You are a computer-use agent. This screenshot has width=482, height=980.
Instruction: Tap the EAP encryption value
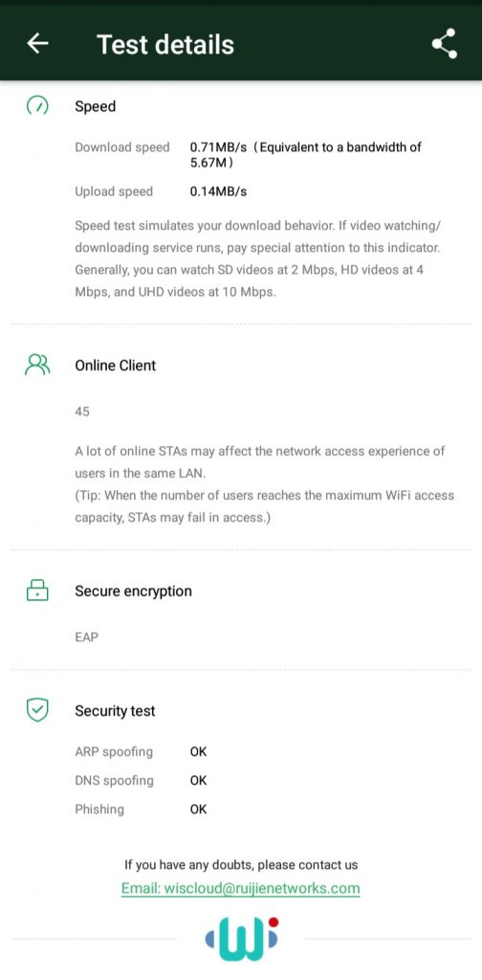click(87, 637)
